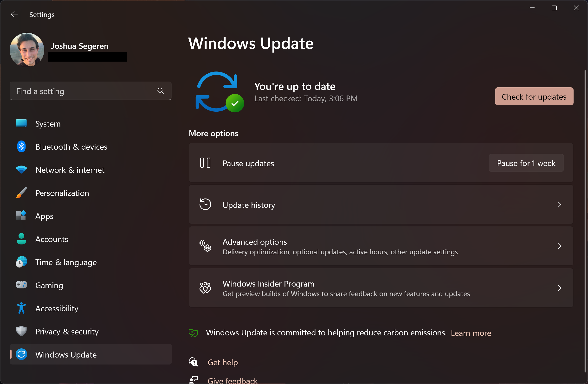
Task: Click the large update status sync icon
Action: [220, 92]
